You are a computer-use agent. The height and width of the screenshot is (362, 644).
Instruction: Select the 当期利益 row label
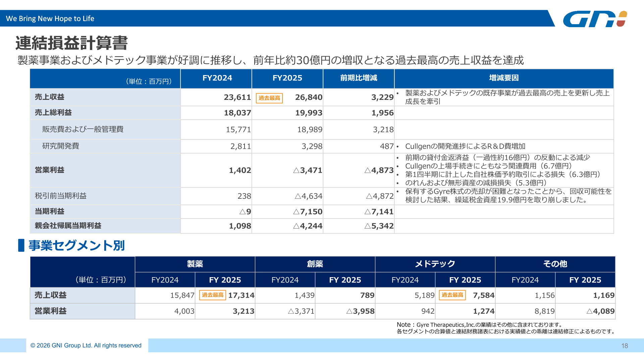coord(50,211)
